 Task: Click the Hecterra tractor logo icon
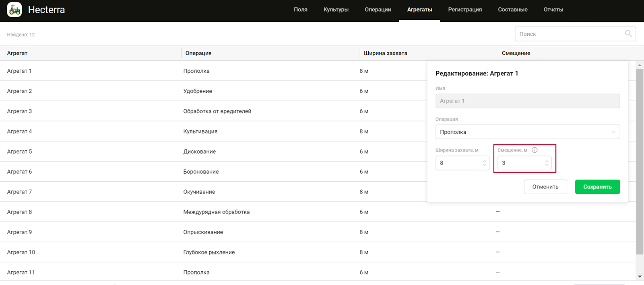[14, 10]
